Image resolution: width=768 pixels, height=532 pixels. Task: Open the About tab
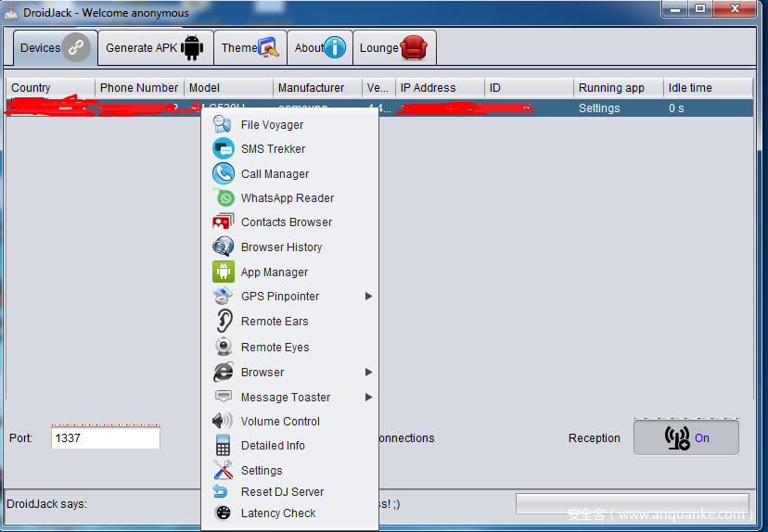click(x=320, y=47)
